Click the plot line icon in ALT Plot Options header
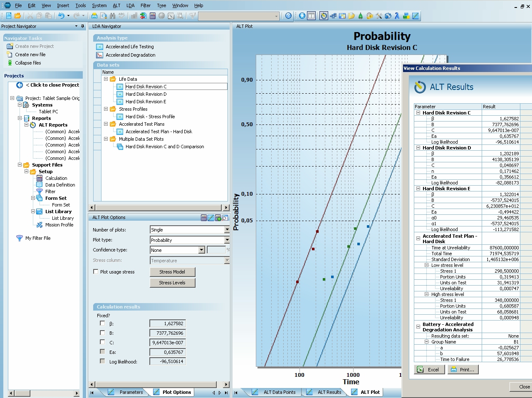Viewport: 532px width, 398px height. pyautogui.click(x=211, y=218)
